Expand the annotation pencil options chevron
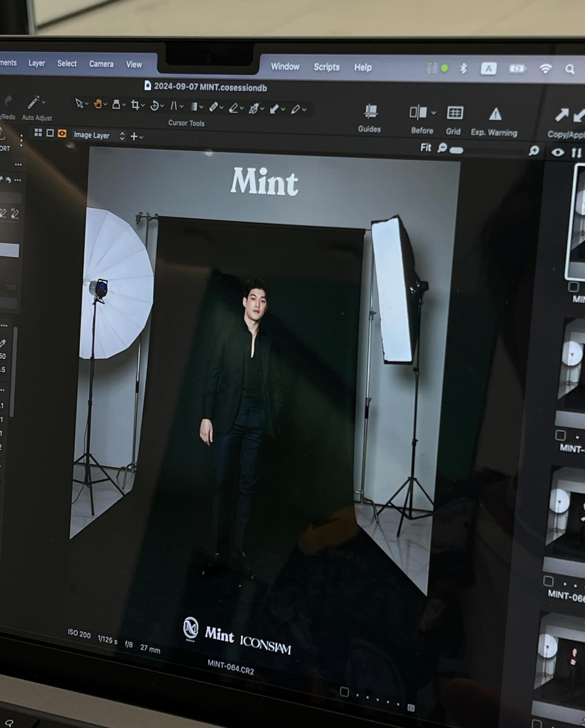 tap(304, 110)
